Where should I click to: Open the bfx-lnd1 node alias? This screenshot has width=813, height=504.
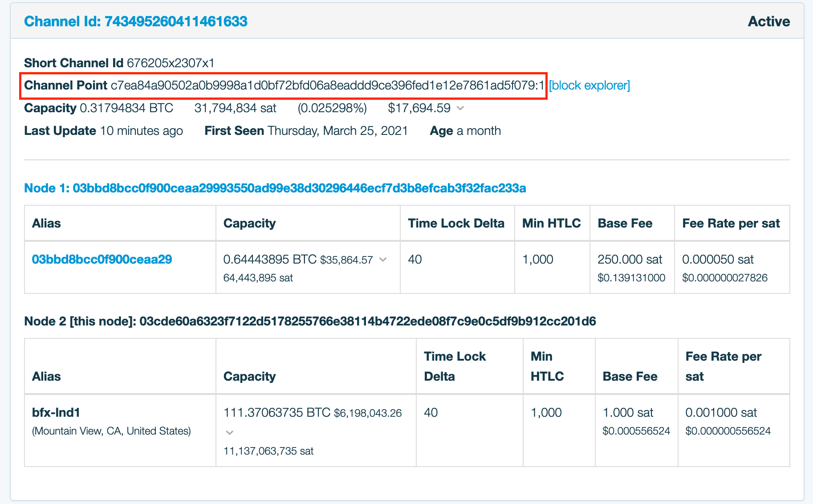pos(56,412)
